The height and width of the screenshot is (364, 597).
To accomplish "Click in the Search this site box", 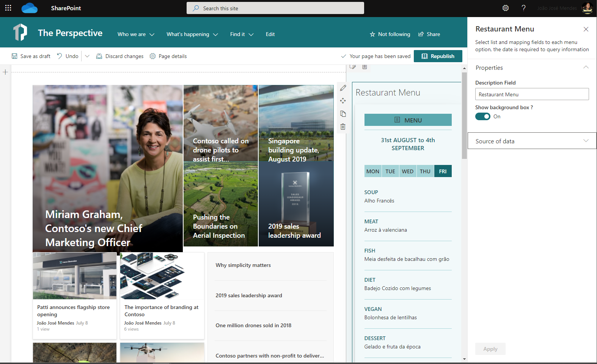I will pyautogui.click(x=275, y=8).
